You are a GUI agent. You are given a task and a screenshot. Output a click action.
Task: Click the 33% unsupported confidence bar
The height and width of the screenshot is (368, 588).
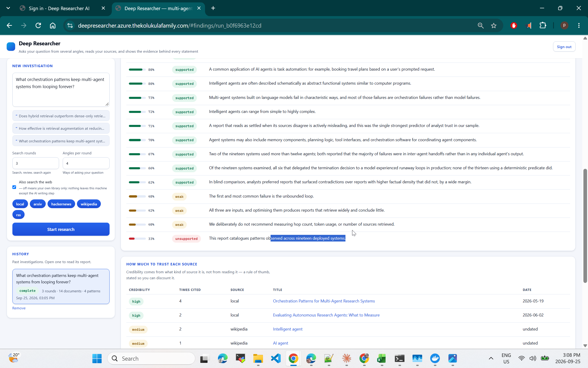(x=137, y=239)
